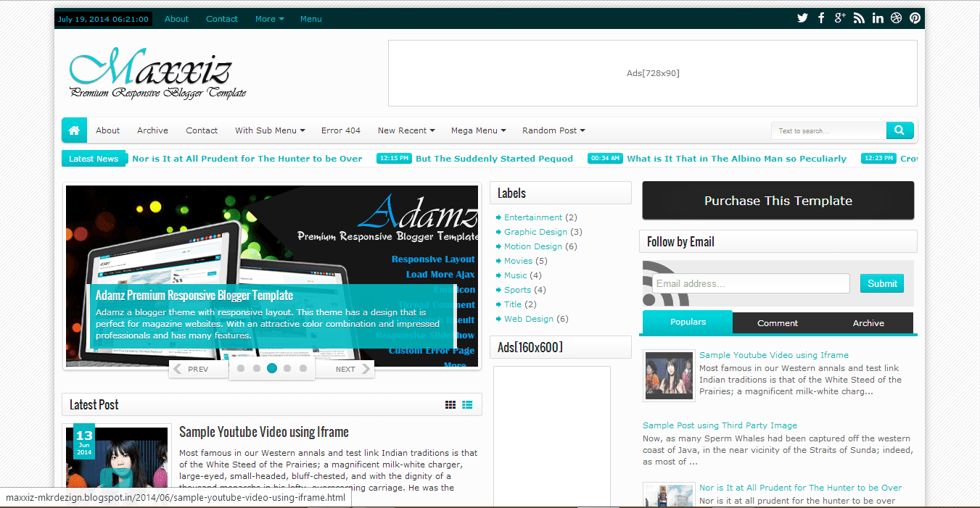The image size is (980, 508).
Task: Click the Email address field
Action: [751, 283]
